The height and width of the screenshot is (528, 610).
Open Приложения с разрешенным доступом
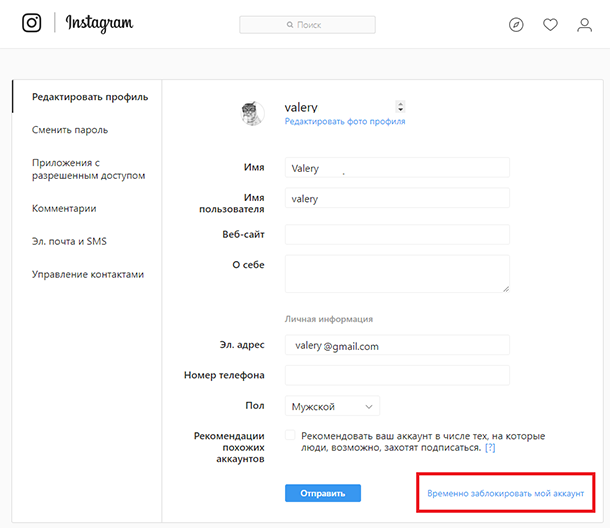tap(88, 169)
